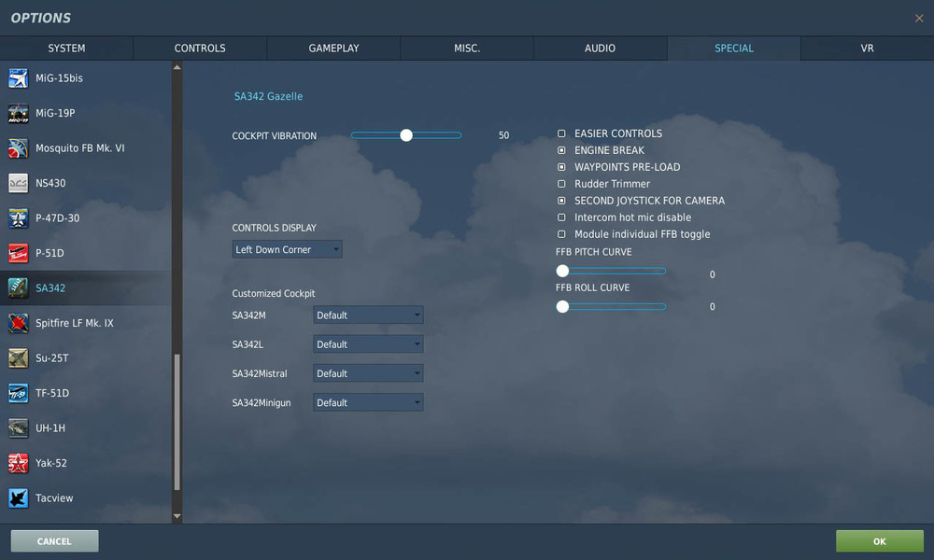Expand the SA342Mistral cockpit dropdown
This screenshot has width=934, height=560.
pyautogui.click(x=368, y=373)
